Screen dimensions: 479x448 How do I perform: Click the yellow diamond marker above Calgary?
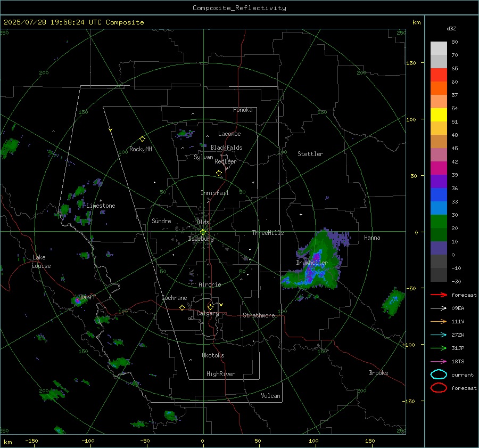210,307
